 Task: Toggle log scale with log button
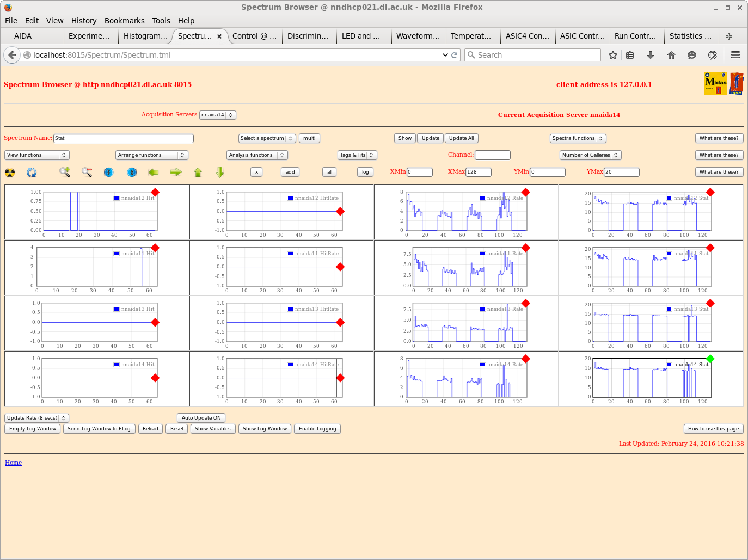pos(365,172)
